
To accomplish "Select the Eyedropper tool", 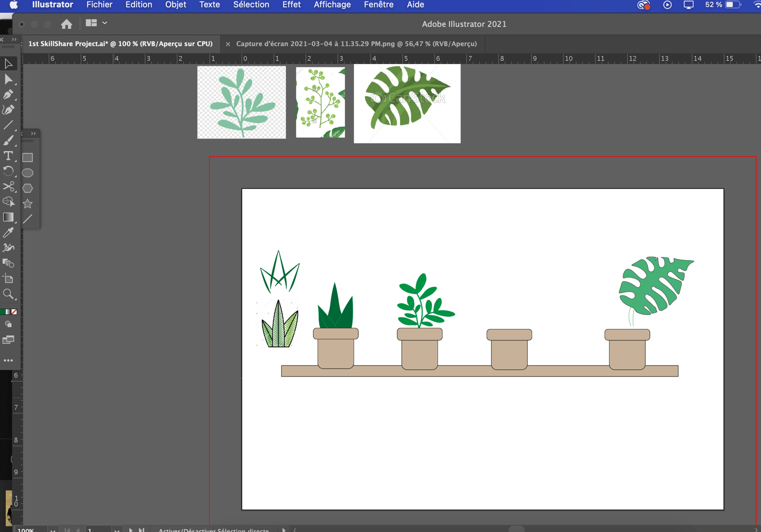I will click(x=8, y=232).
